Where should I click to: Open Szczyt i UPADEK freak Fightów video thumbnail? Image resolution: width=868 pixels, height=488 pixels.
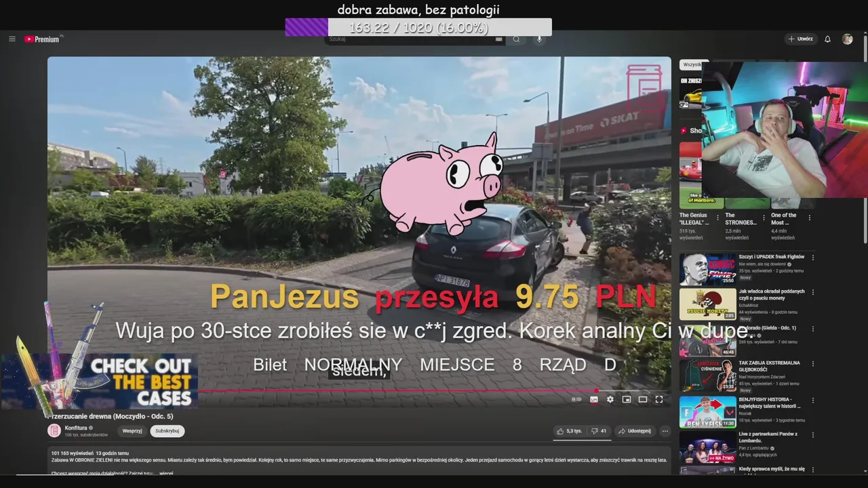707,269
